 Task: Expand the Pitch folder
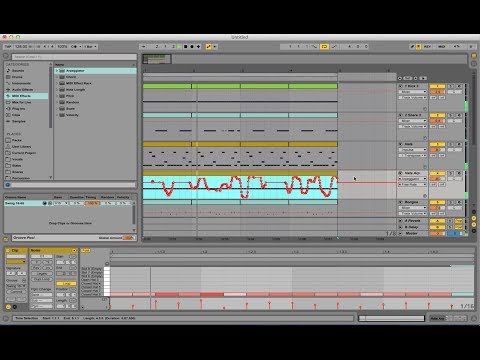click(x=57, y=96)
